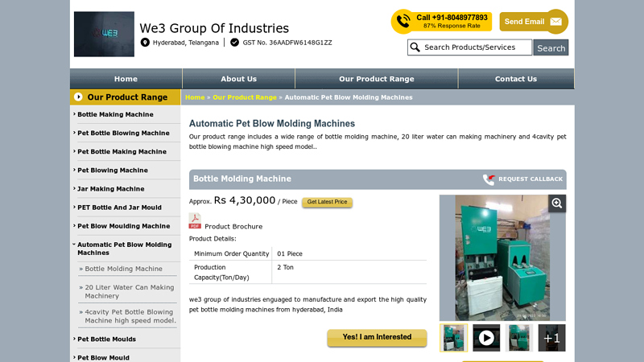Open Our Product Range navigation tab
The height and width of the screenshot is (362, 644).
(x=376, y=79)
